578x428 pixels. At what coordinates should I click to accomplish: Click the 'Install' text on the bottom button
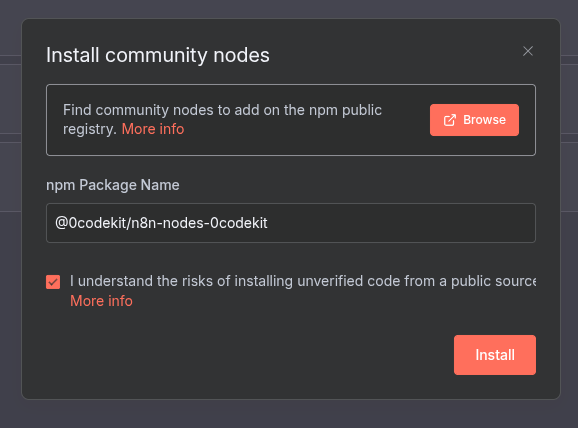pyautogui.click(x=495, y=355)
